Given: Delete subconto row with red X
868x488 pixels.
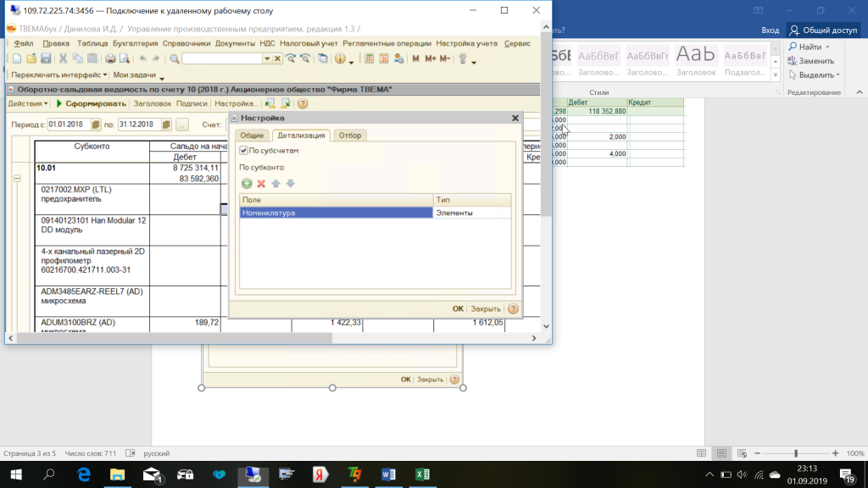Looking at the screenshot, I should click(261, 184).
